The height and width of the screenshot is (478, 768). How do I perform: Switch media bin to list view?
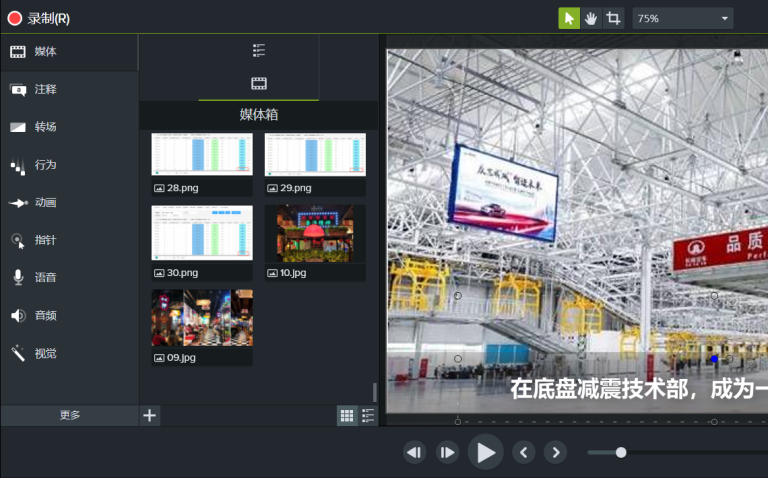tap(368, 416)
